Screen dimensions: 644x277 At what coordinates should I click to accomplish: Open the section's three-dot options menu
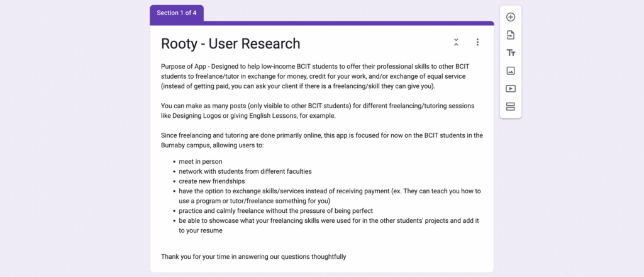(477, 42)
